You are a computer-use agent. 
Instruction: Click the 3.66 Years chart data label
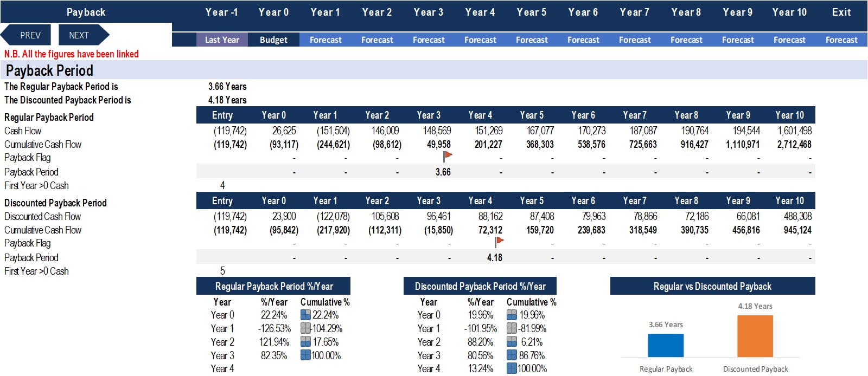[666, 325]
